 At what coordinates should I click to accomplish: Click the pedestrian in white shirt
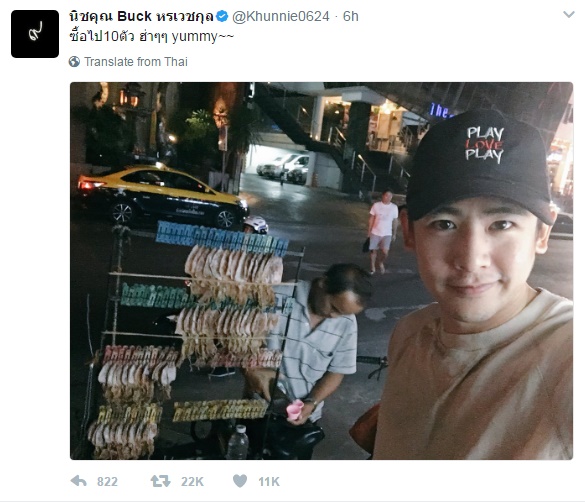tap(382, 231)
